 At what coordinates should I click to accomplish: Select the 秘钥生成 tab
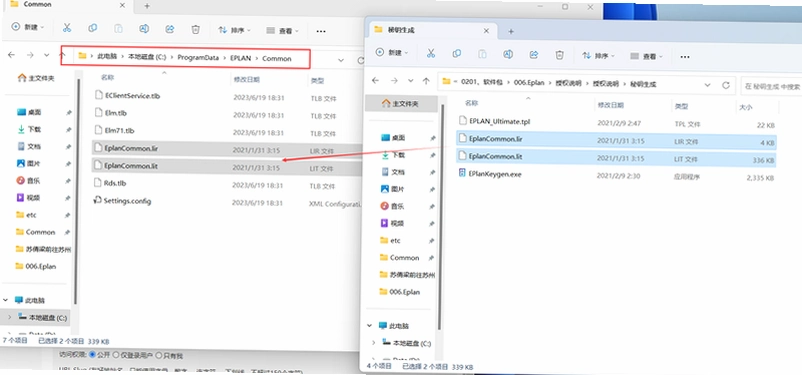pyautogui.click(x=432, y=30)
